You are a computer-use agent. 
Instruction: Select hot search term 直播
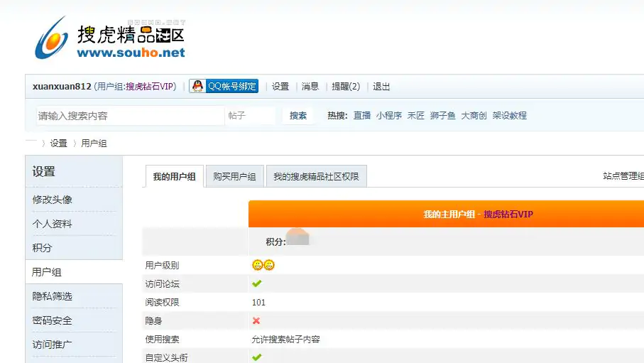point(362,116)
